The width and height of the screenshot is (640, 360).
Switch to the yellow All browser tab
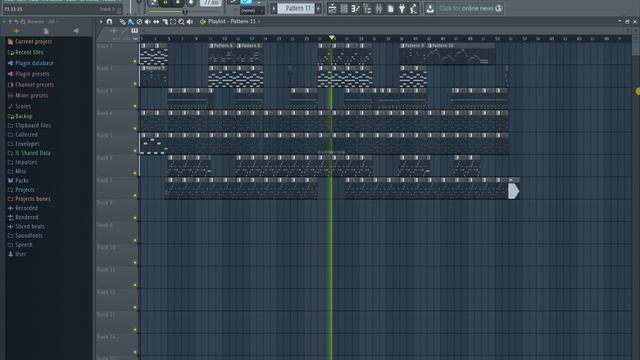pos(16,31)
